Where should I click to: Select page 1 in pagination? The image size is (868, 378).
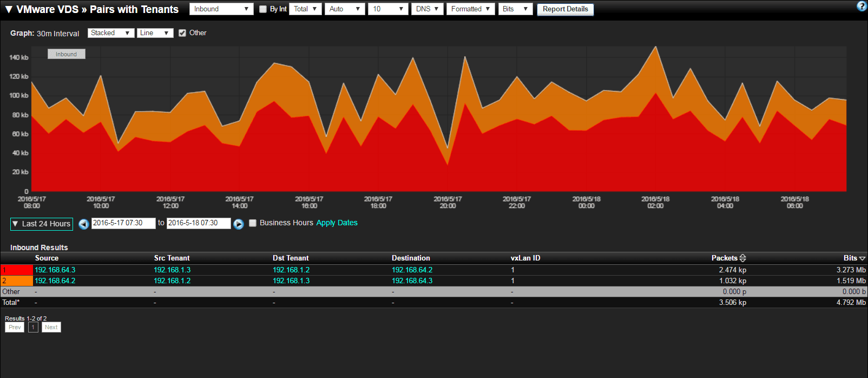point(33,327)
